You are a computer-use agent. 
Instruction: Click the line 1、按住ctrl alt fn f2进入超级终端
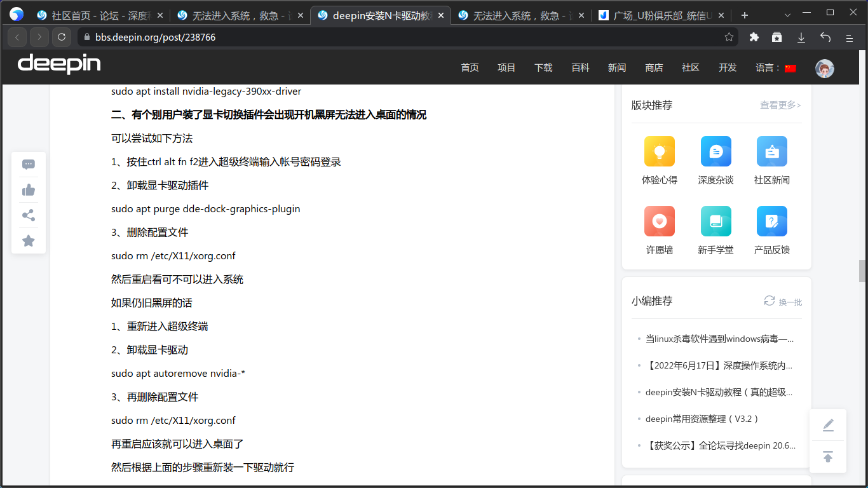point(226,162)
